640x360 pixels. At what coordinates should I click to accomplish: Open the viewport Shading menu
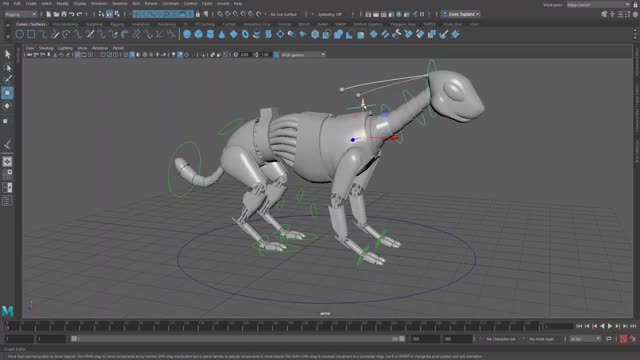(x=46, y=48)
